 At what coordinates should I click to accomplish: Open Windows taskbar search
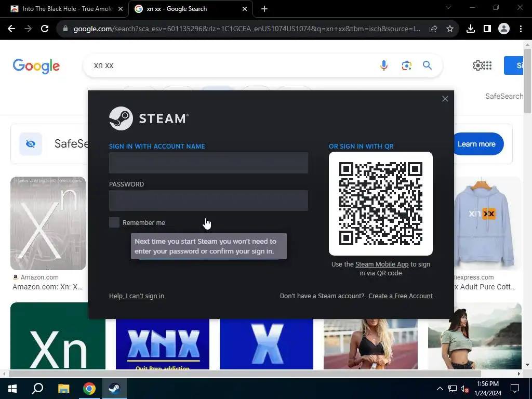[37, 389]
